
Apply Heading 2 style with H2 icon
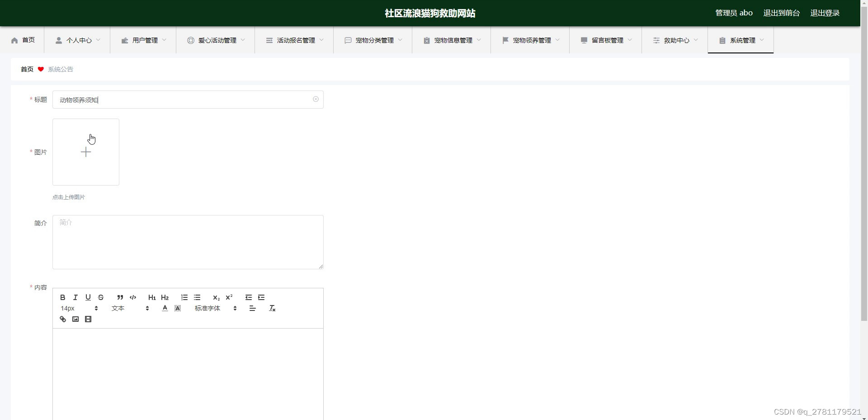coord(165,297)
